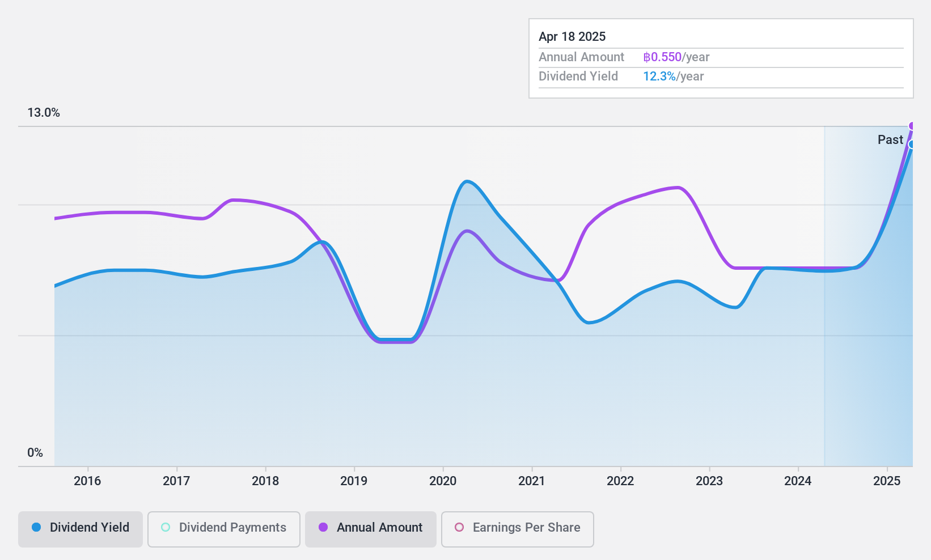Viewport: 931px width, 560px height.
Task: Click the blue Dividend Yield endpoint dot
Action: (912, 145)
